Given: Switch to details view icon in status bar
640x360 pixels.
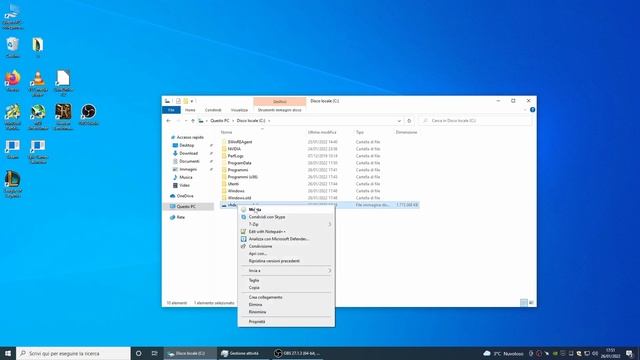Looking at the screenshot, I should click(x=524, y=302).
